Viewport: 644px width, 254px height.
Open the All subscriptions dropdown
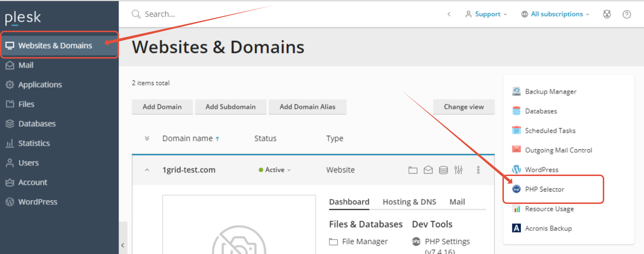pos(555,14)
